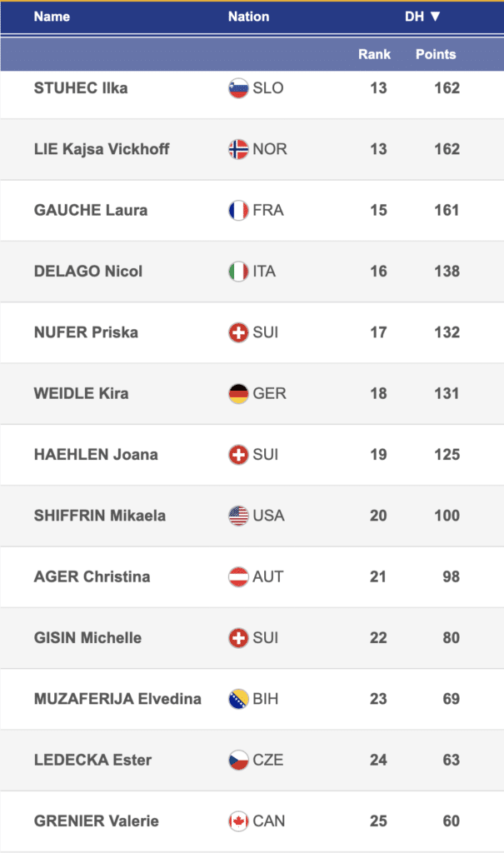Click the Nation column header
The height and width of the screenshot is (853, 504).
[248, 17]
